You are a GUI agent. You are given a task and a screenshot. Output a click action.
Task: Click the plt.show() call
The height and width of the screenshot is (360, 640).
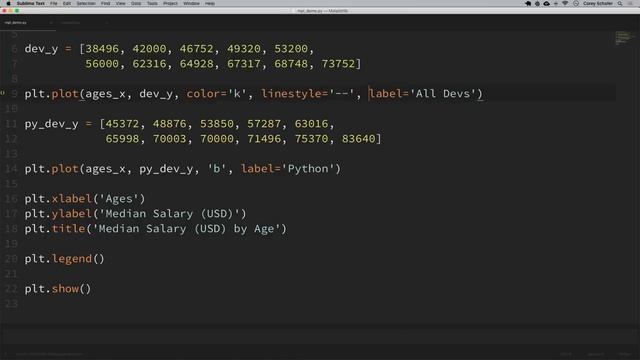pyautogui.click(x=58, y=289)
